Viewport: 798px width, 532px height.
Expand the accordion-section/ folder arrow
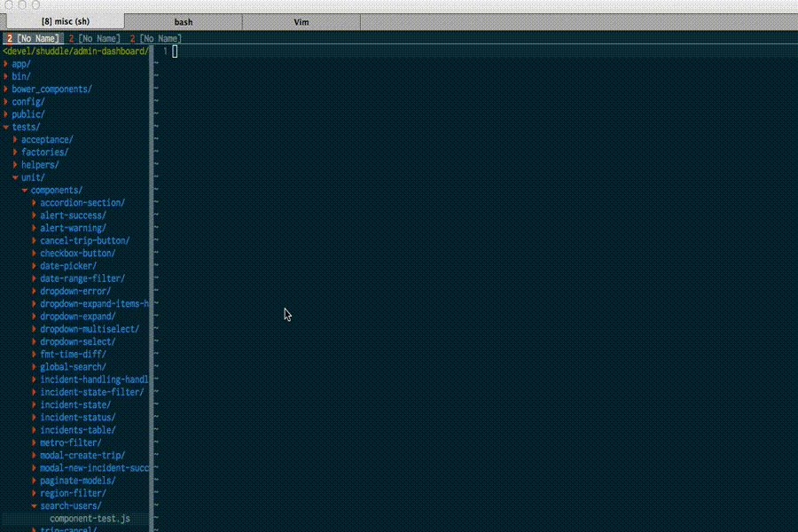point(34,203)
